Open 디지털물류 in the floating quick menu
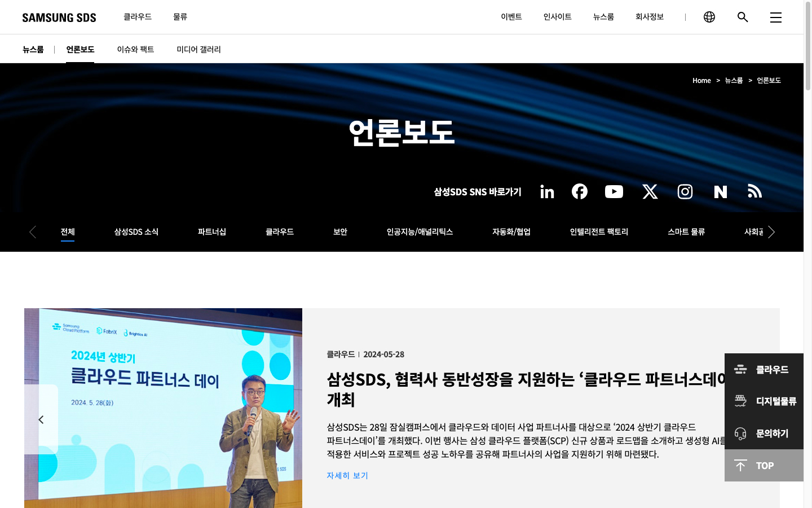The width and height of the screenshot is (812, 508). click(x=764, y=401)
